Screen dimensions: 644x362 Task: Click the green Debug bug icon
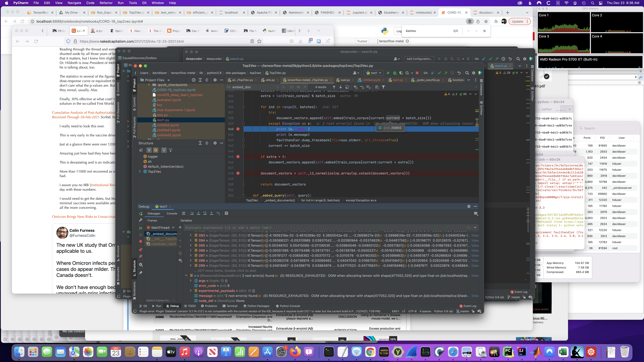(395, 73)
